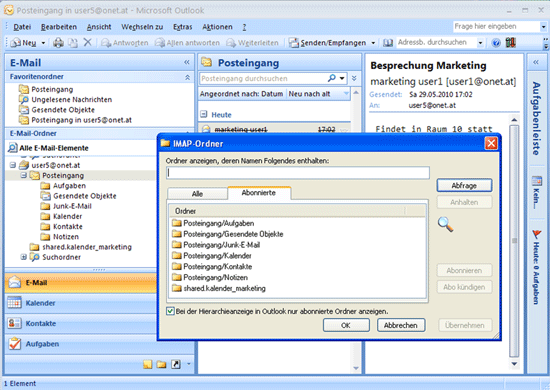Screen dimensions: 550x390
Task: Click the OK button
Action: [346, 325]
